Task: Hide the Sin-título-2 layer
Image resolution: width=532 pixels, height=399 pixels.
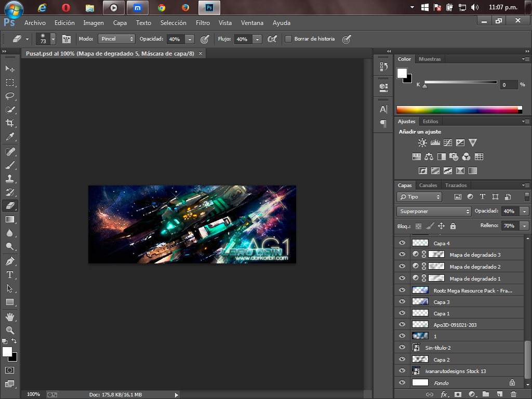Action: 402,348
